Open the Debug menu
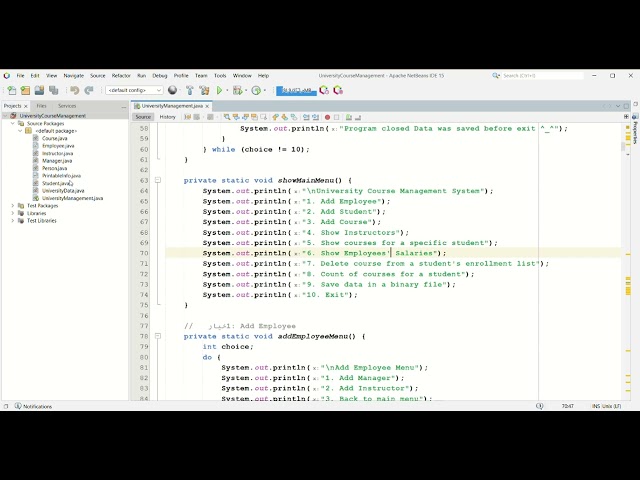Viewport: 640px width, 480px height. (x=160, y=76)
